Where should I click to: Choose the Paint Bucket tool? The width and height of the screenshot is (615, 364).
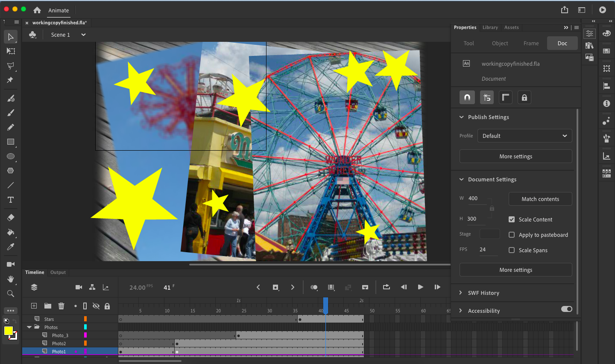11,232
